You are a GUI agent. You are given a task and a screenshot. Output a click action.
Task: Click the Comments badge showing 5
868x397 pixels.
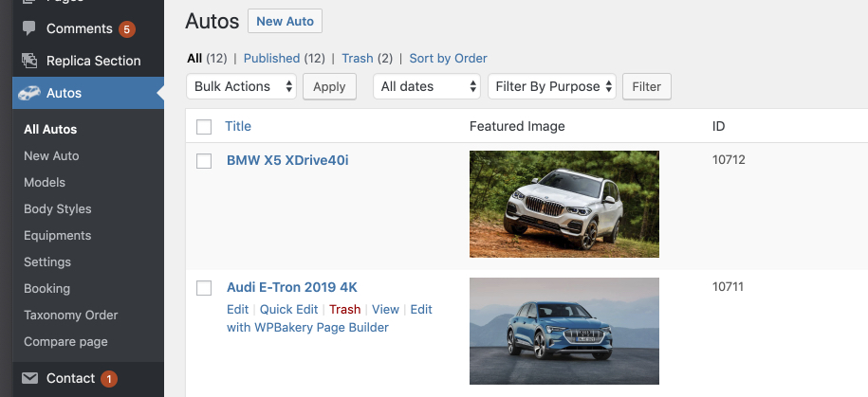tap(126, 28)
